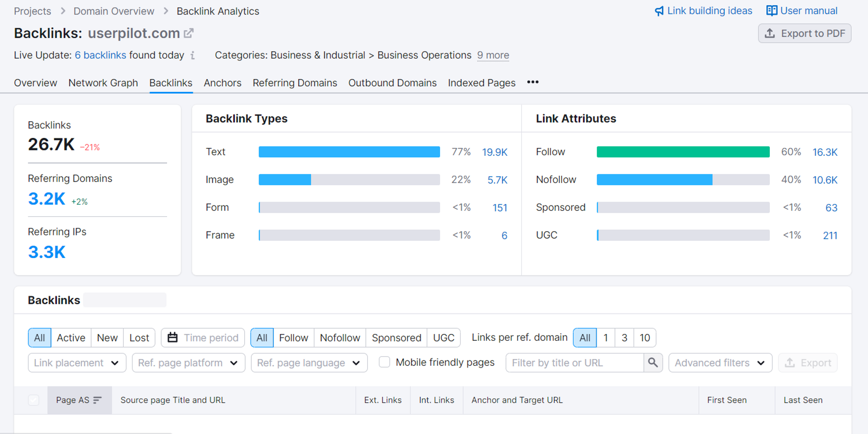Expand the Advanced filters dropdown

point(720,362)
